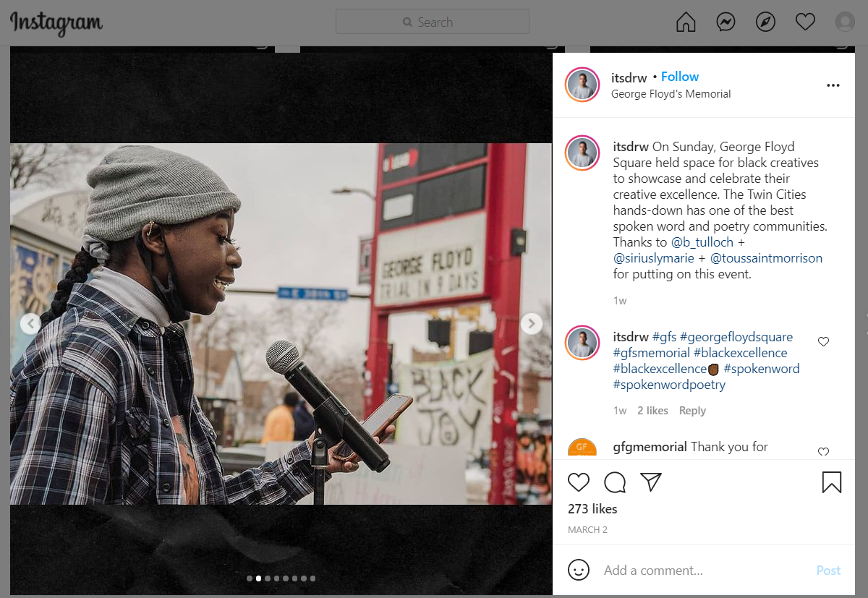Image resolution: width=868 pixels, height=598 pixels.
Task: Like the post with heart button
Action: click(579, 482)
